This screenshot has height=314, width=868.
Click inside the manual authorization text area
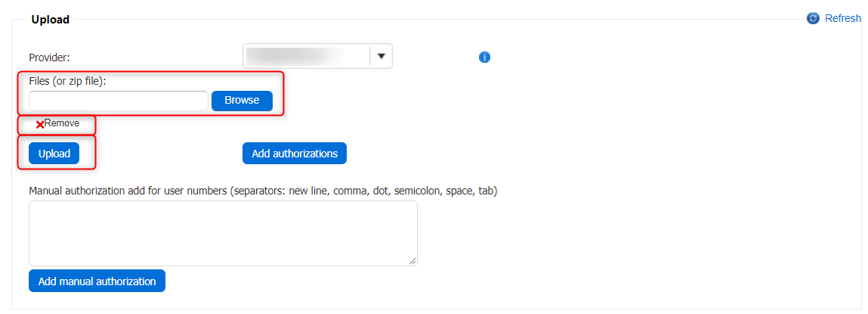click(223, 233)
